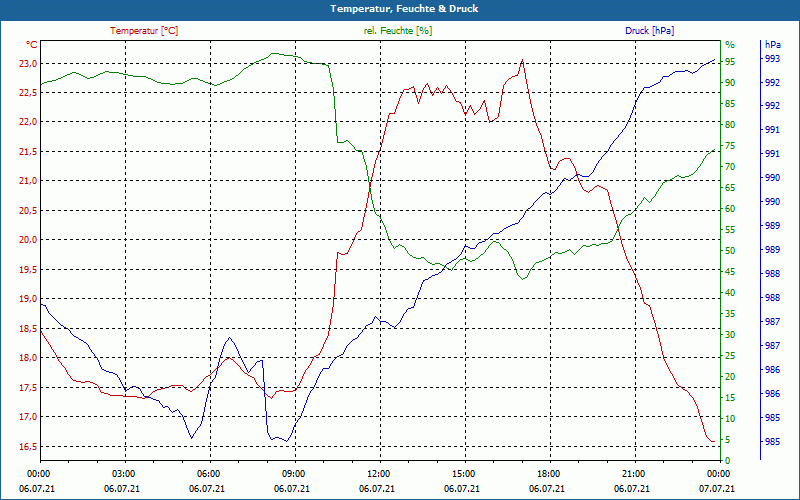This screenshot has height=500, width=800.
Task: Click the green '5' humidity axis value
Action: tap(728, 440)
